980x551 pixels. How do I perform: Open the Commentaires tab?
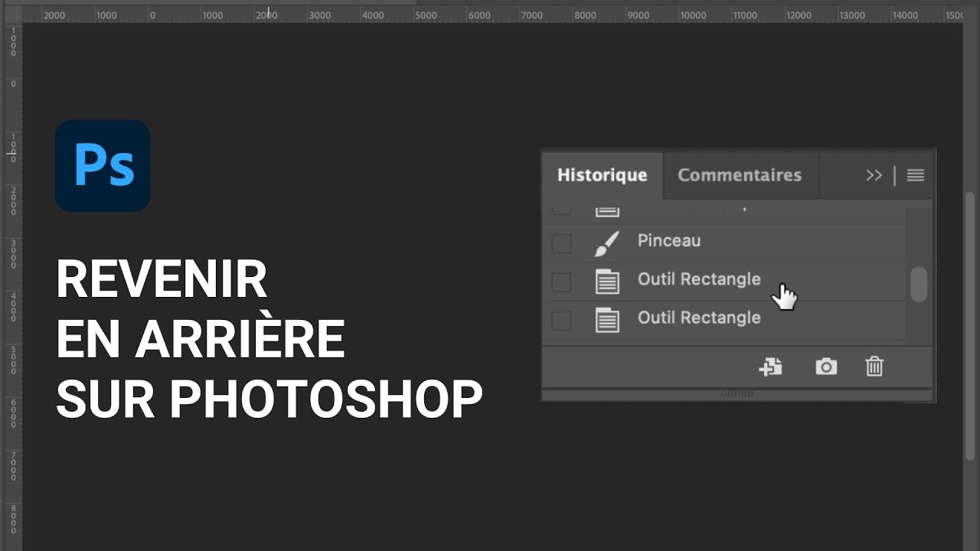pyautogui.click(x=740, y=175)
